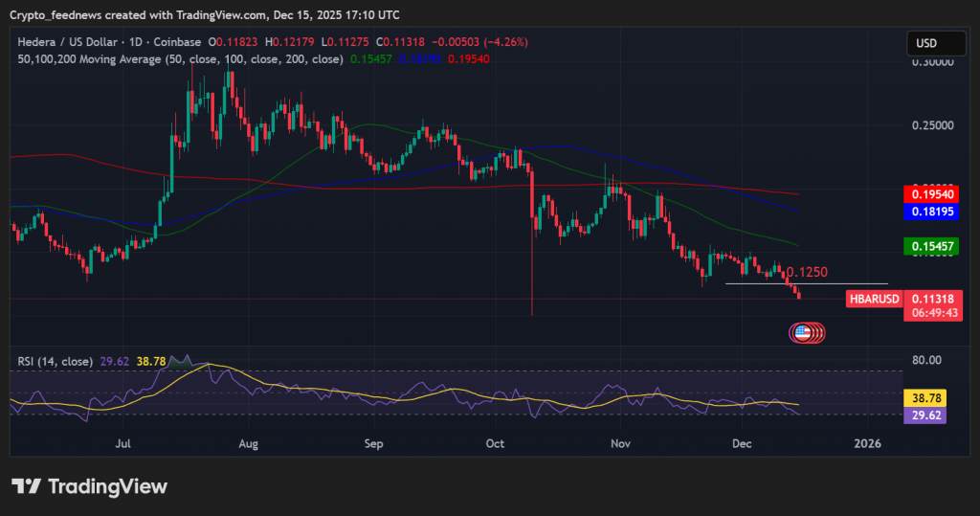
Task: Click the 29.62 value in RSI legend
Action: 115,362
